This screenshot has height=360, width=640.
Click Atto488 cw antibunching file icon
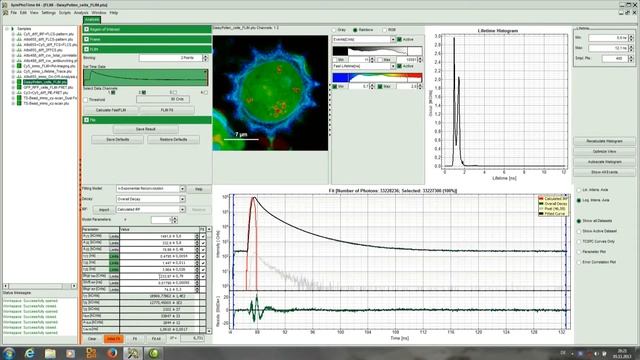coord(19,60)
